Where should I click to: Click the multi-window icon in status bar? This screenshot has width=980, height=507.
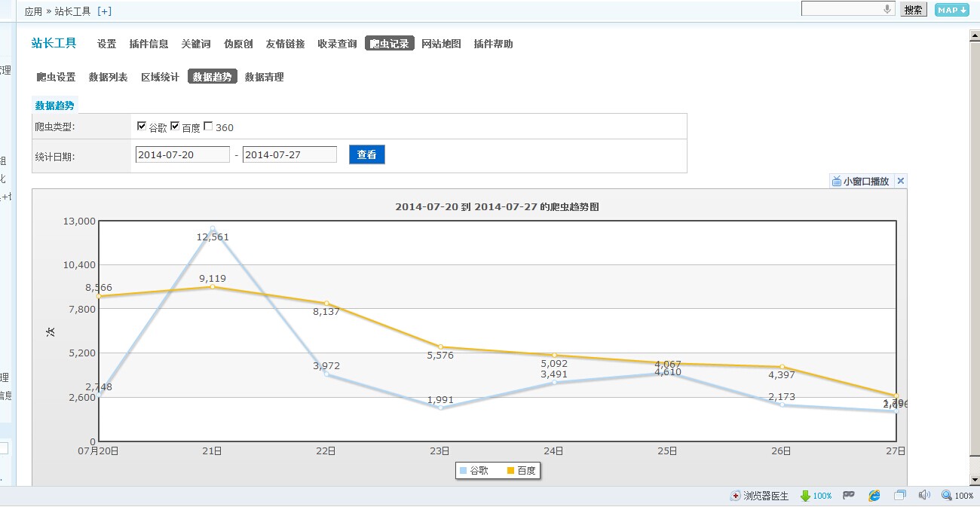900,496
